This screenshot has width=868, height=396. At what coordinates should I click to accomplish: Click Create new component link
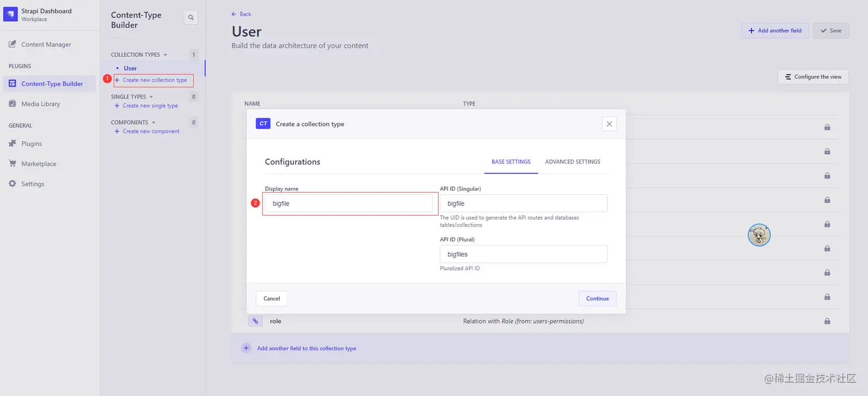[147, 131]
